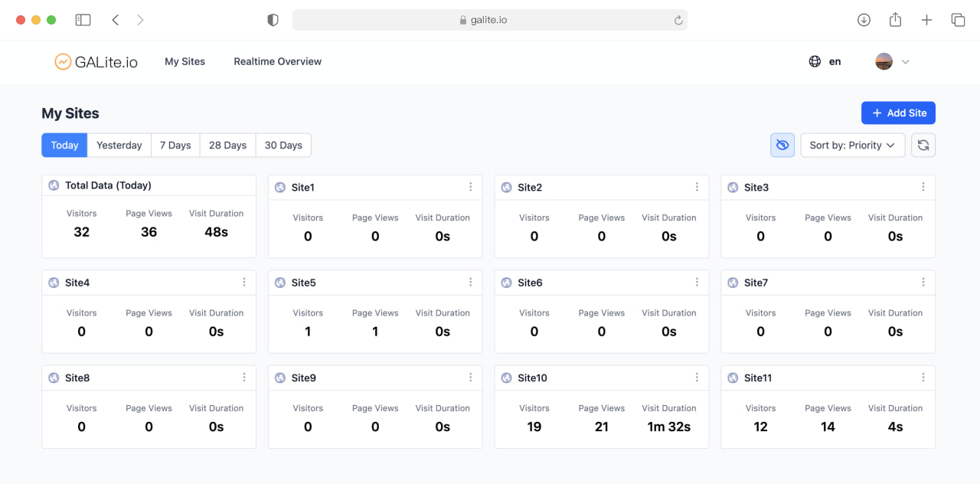
Task: Click the Safari sidebar toggle icon
Action: point(83,20)
